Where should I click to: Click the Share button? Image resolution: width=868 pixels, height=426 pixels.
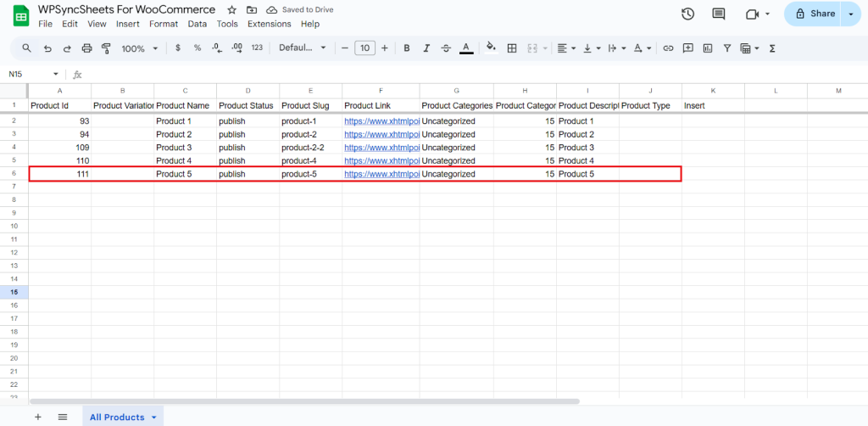[x=814, y=14]
